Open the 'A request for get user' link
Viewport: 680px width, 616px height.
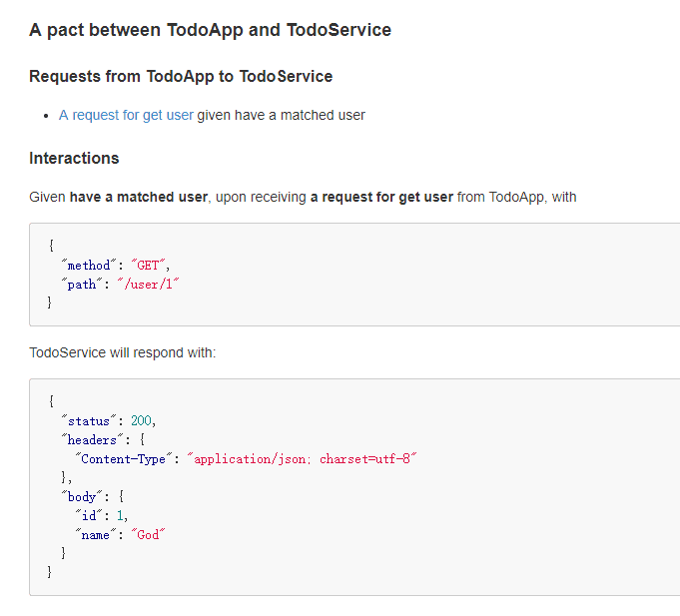click(126, 115)
